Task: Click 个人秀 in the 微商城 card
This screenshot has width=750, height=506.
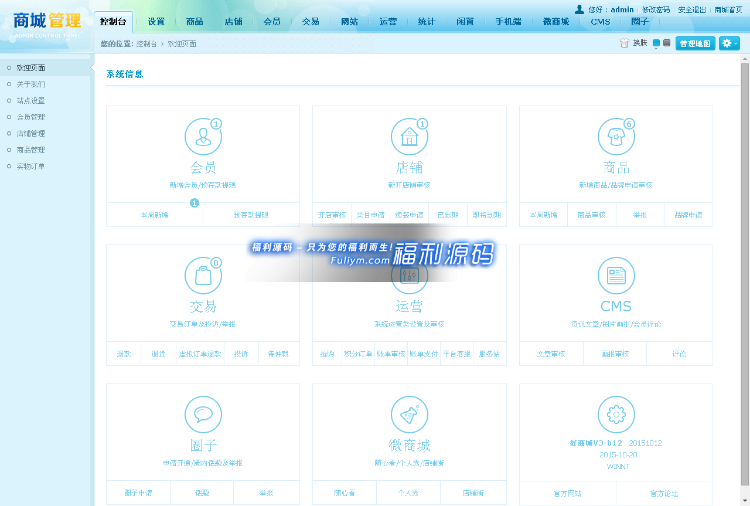Action: tap(408, 493)
